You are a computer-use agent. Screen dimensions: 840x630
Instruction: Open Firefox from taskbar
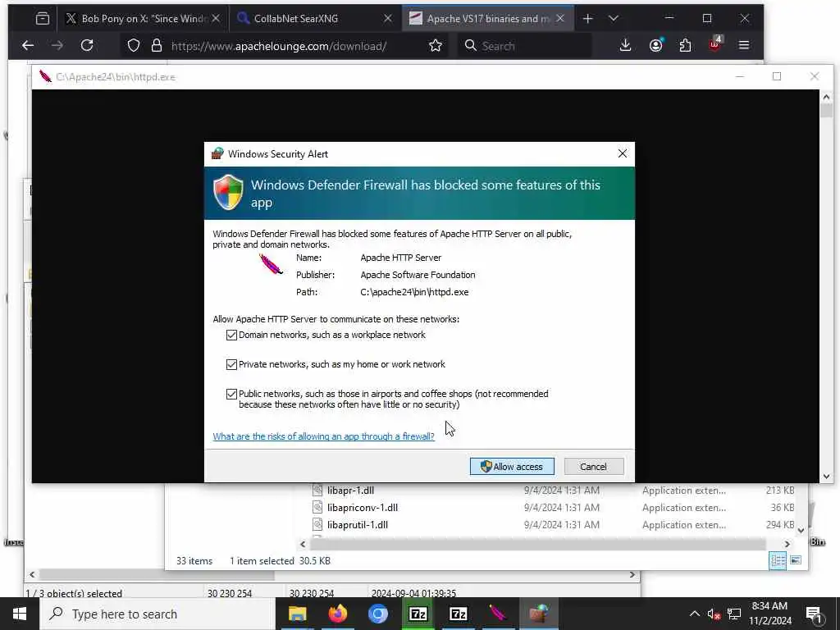tap(337, 614)
